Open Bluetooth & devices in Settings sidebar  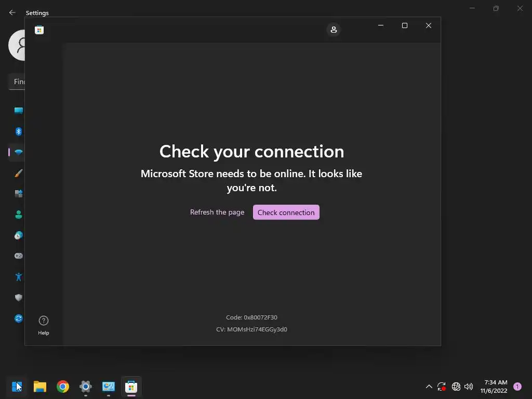[18, 131]
